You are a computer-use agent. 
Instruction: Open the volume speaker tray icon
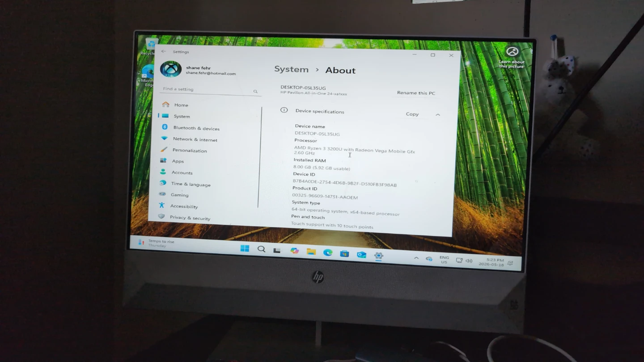click(469, 261)
